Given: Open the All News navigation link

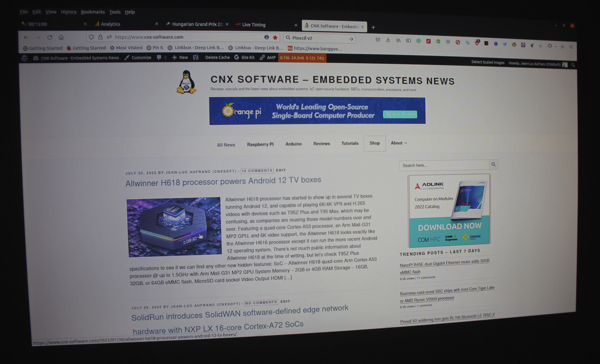Looking at the screenshot, I should point(226,145).
